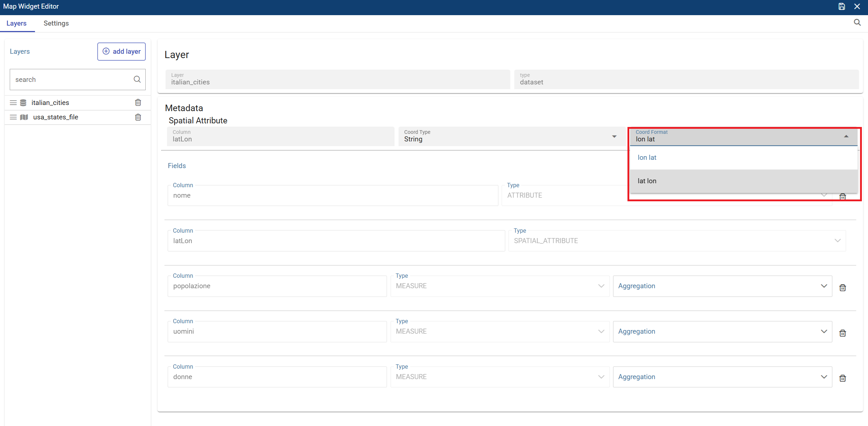
Task: Click the Layers panel title
Action: tap(20, 52)
